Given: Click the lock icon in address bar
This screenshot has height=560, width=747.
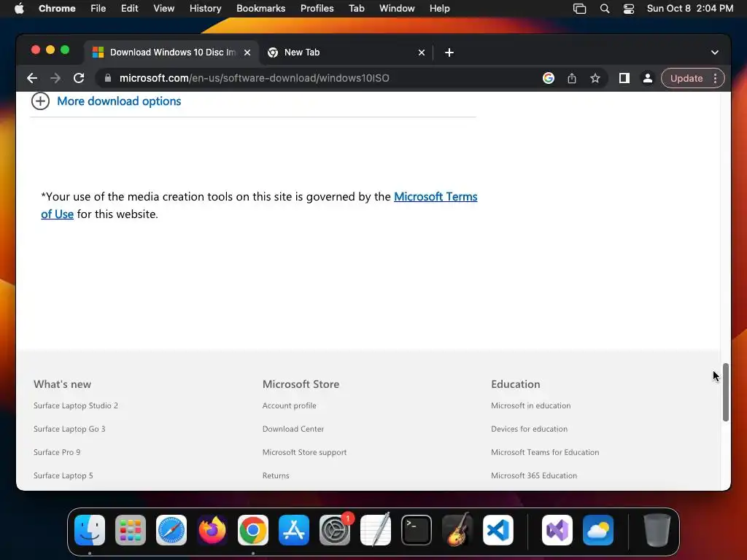Looking at the screenshot, I should [x=108, y=78].
